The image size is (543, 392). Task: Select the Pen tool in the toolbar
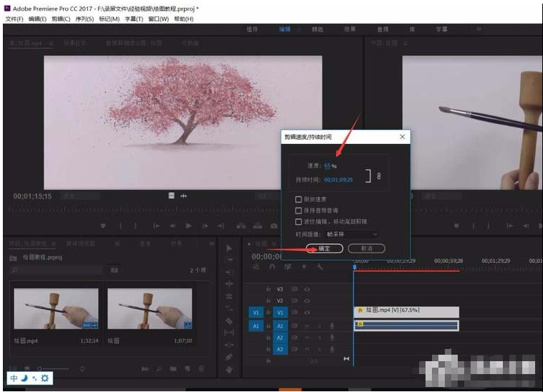pyautogui.click(x=229, y=356)
